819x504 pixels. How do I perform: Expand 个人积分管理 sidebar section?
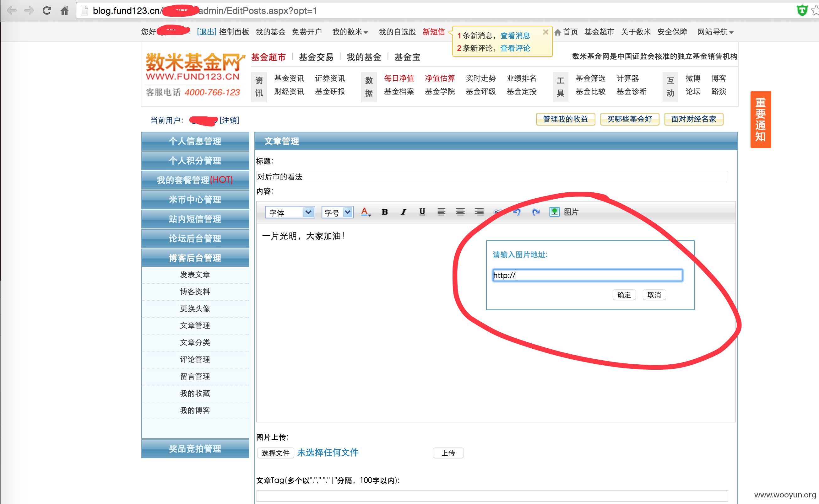[195, 161]
